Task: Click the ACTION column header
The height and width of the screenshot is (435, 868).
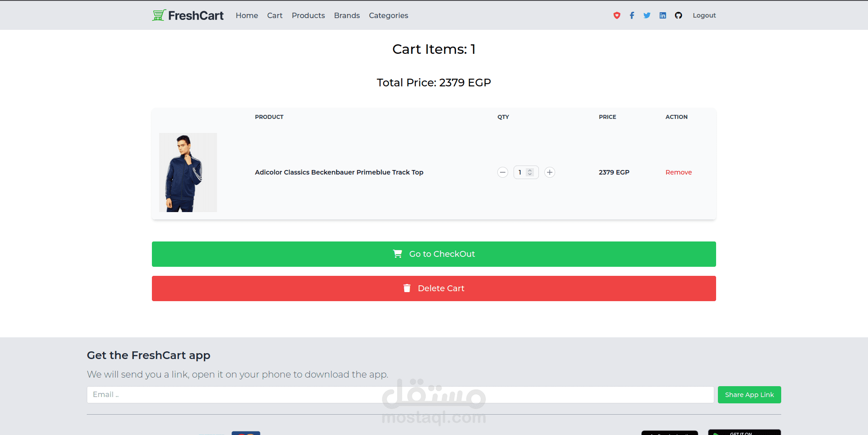Action: point(676,117)
